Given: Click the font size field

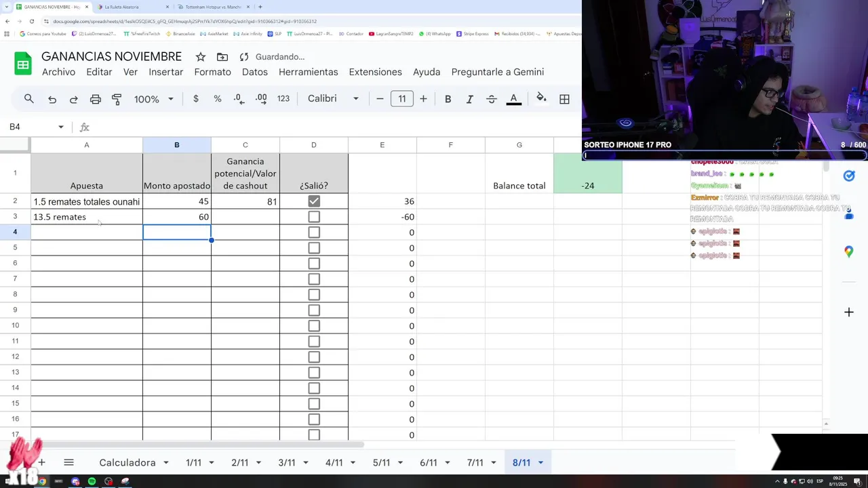Looking at the screenshot, I should click(x=402, y=99).
